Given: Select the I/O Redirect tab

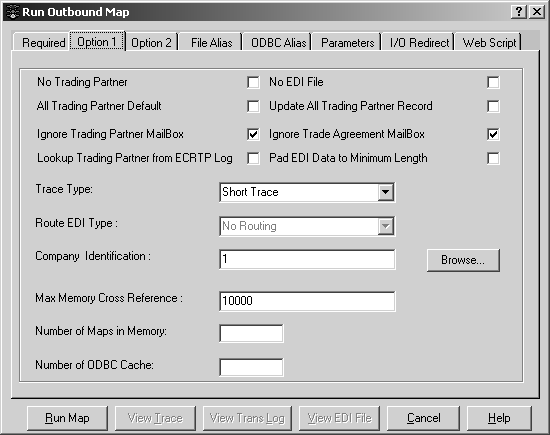Looking at the screenshot, I should pyautogui.click(x=419, y=43).
